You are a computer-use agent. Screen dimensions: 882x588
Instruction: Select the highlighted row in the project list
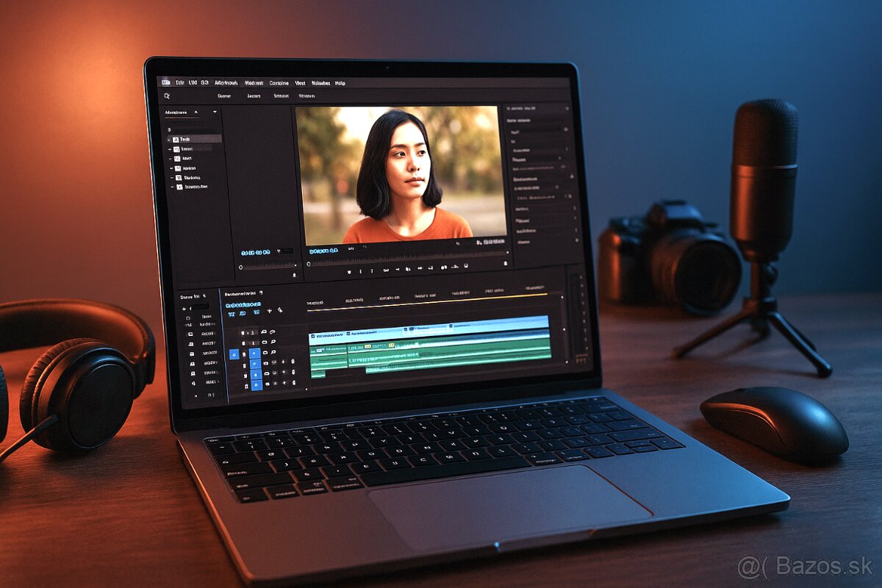coord(195,138)
